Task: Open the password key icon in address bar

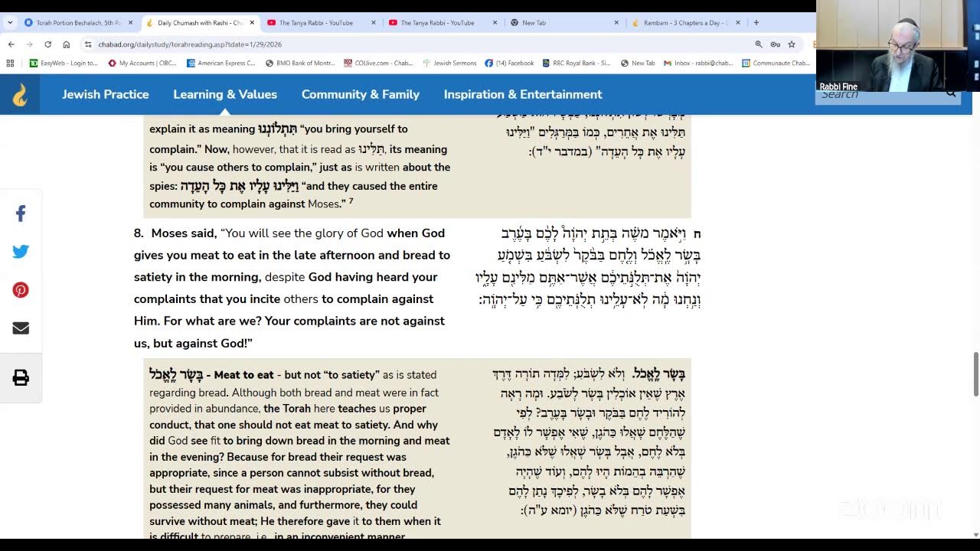Action: point(775,44)
